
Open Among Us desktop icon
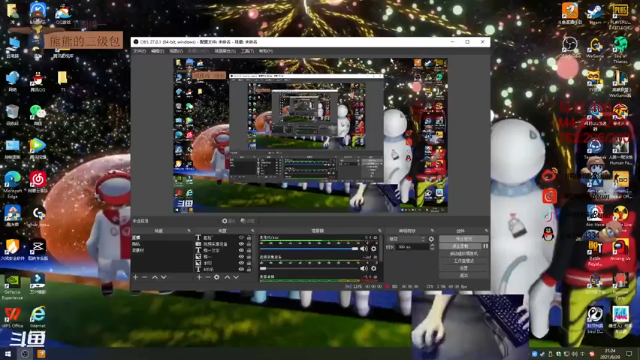coord(620,250)
